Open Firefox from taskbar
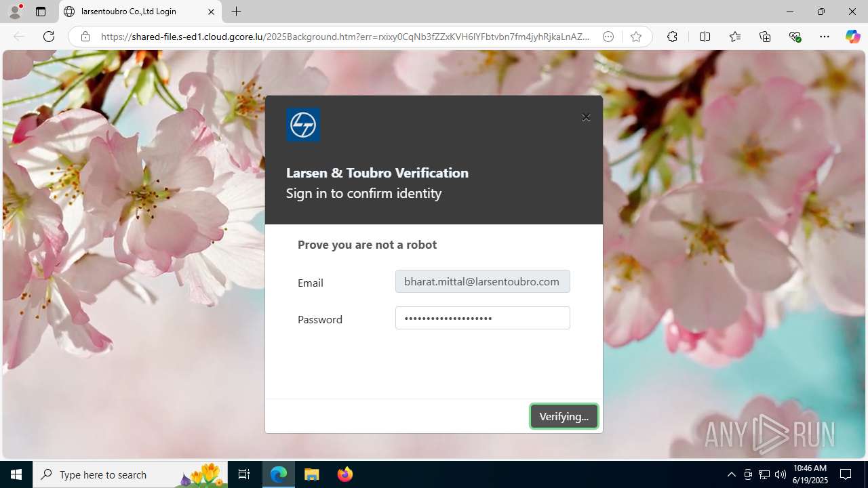 pyautogui.click(x=345, y=474)
